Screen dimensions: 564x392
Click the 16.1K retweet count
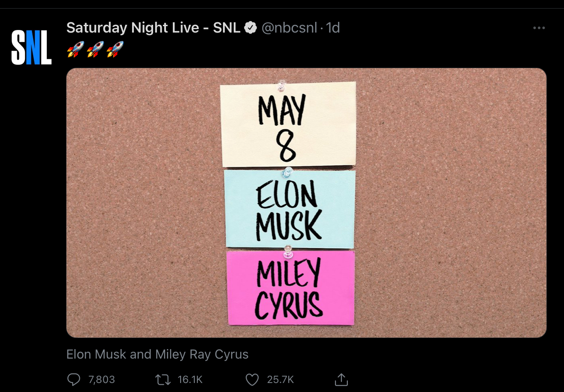(190, 380)
